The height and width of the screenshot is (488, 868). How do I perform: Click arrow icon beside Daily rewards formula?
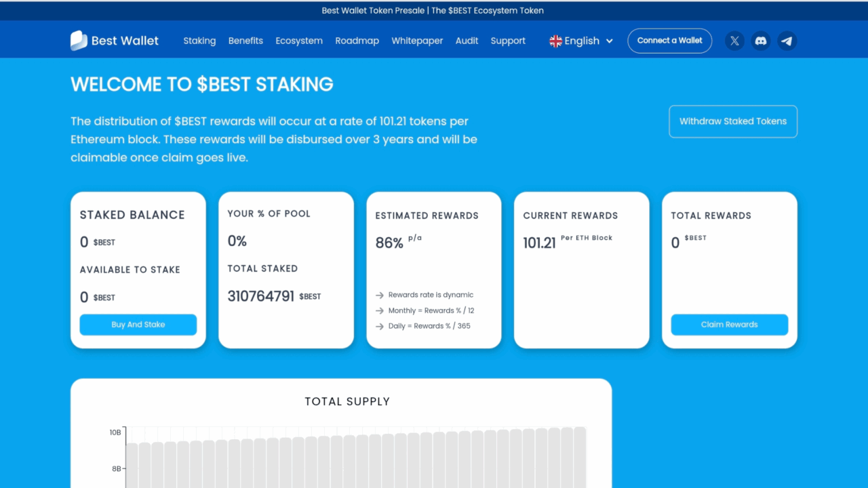[x=380, y=327]
